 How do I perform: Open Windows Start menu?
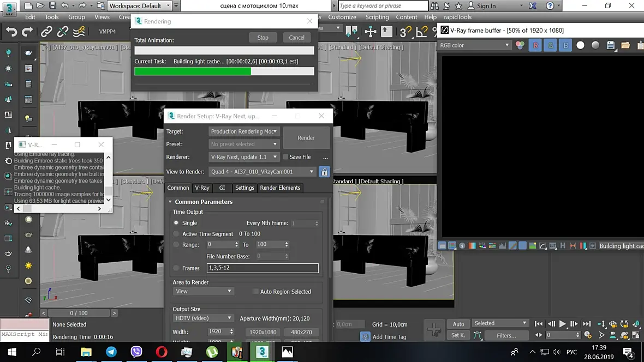point(11,352)
